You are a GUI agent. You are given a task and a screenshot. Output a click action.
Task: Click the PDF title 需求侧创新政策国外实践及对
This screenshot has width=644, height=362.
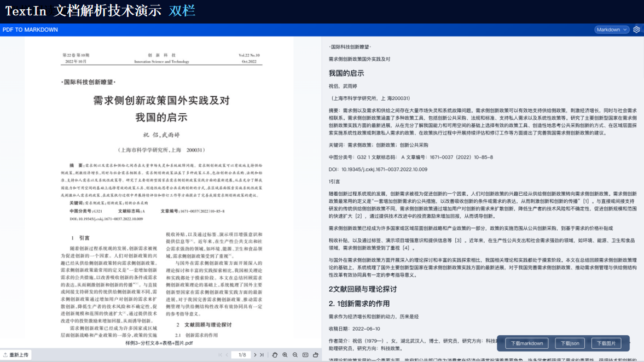[161, 101]
